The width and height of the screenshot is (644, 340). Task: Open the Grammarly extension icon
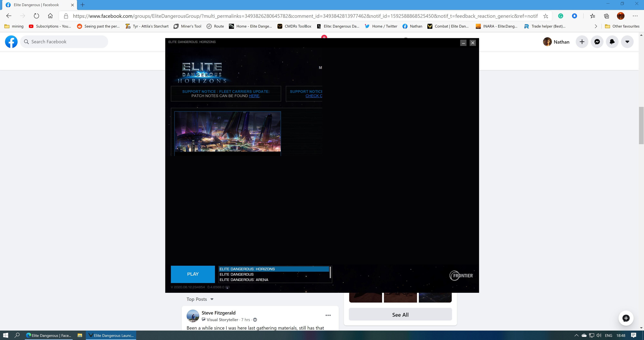[x=560, y=16]
